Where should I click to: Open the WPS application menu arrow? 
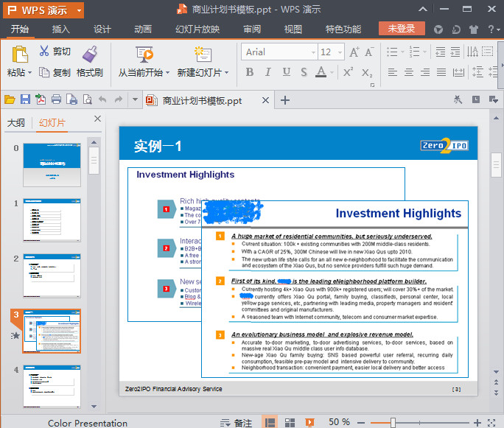tap(79, 10)
